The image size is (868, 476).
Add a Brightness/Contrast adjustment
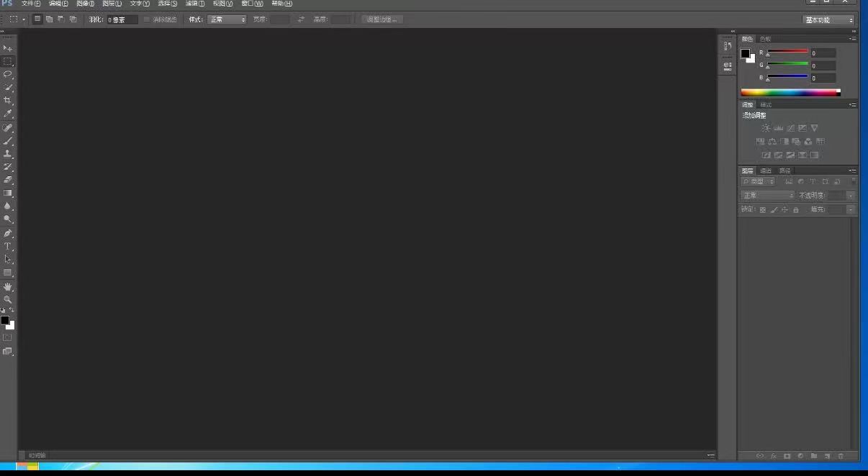point(766,128)
